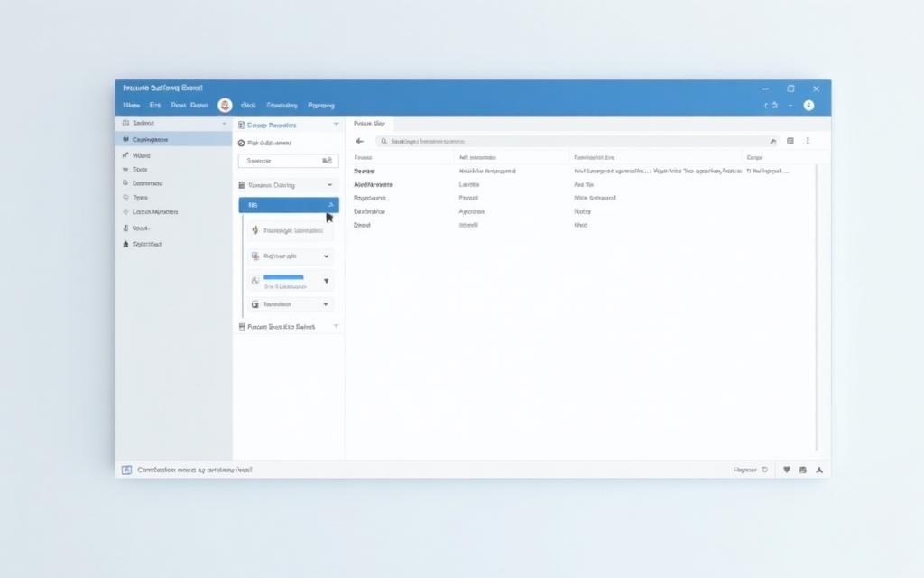Click the user avatar in the top toolbar
This screenshot has width=924, height=578.
(224, 106)
